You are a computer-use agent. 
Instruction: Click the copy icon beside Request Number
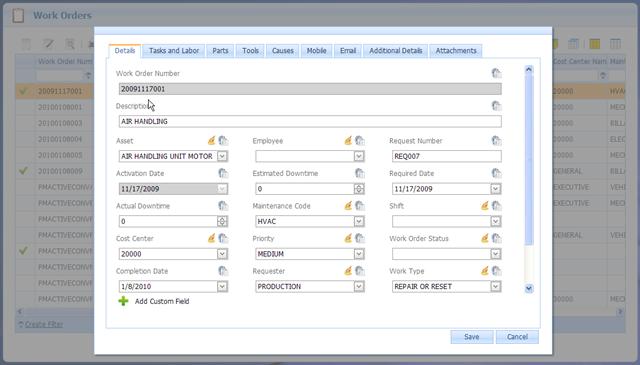496,141
